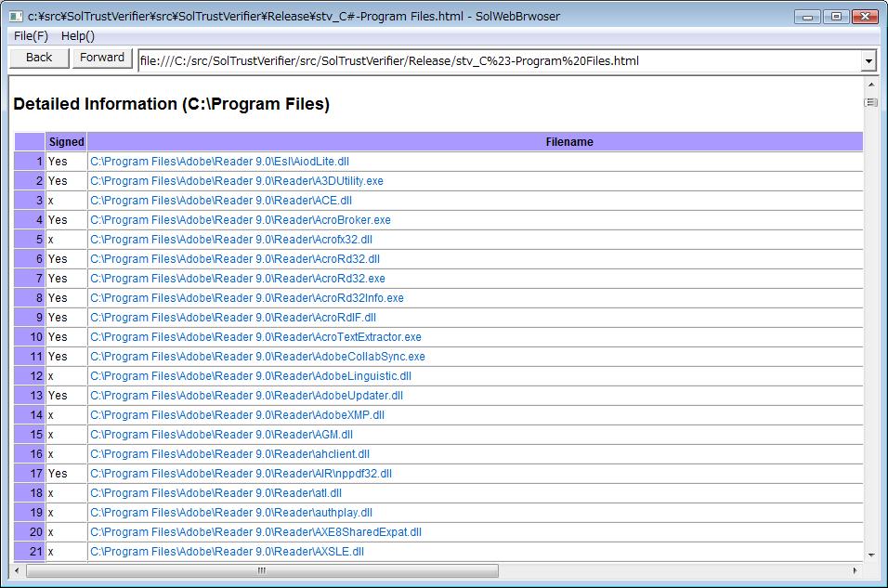Select the Detailed Information heading text

[x=171, y=104]
